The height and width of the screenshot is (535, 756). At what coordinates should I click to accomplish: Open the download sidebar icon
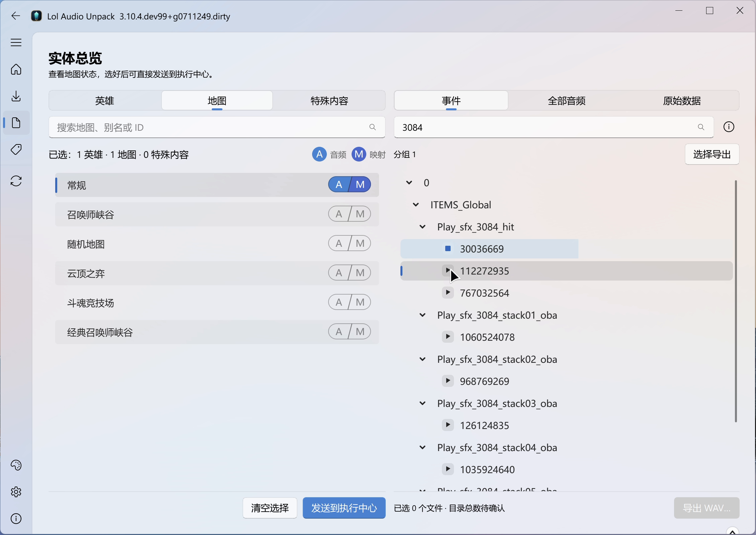16,96
